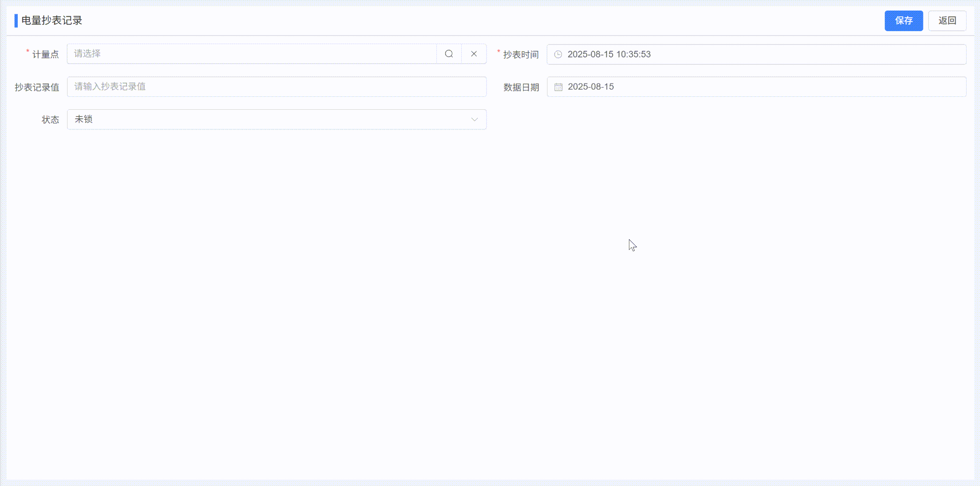Clear the 计量点 selection with the X icon
This screenshot has width=980, height=486.
474,54
